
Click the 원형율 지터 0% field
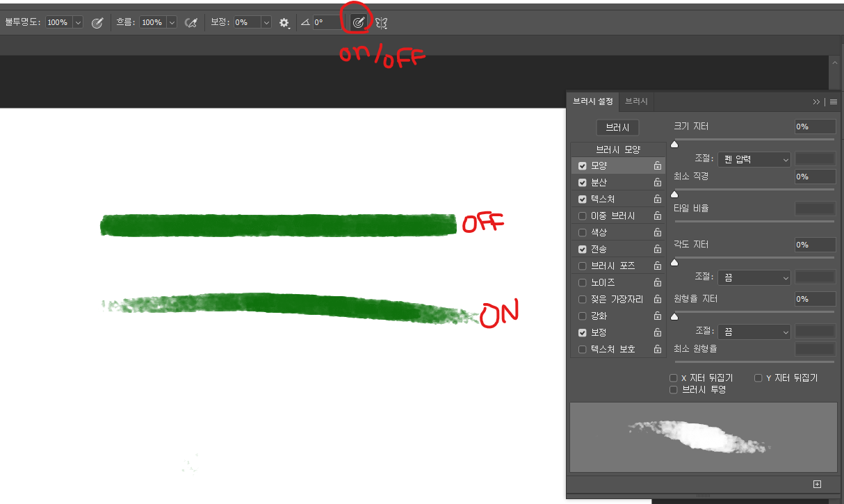coord(815,299)
